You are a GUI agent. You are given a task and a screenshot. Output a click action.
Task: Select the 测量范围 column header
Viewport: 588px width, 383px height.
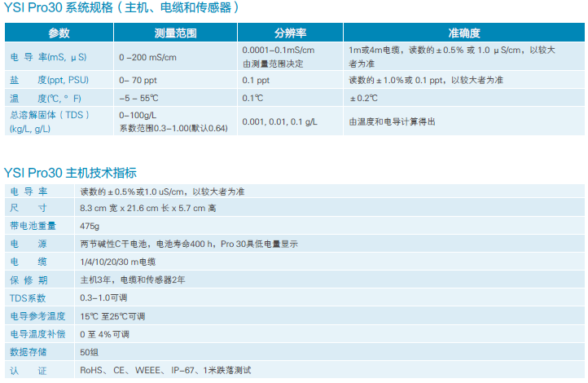pos(175,33)
